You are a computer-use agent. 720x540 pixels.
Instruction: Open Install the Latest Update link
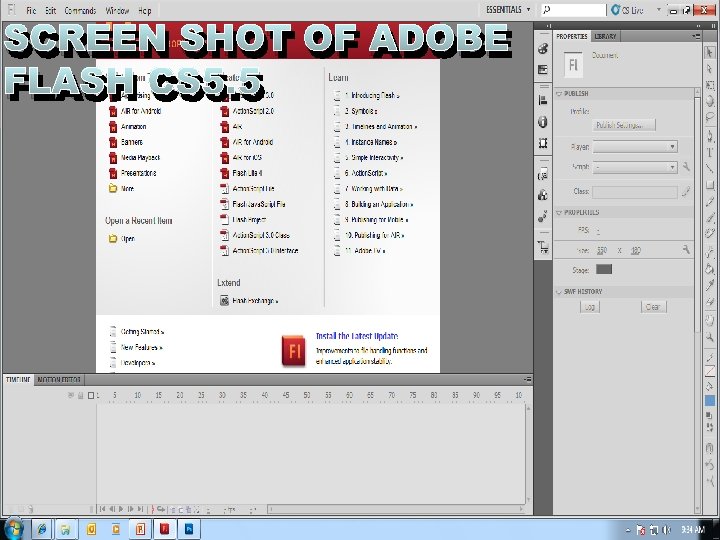coord(357,336)
